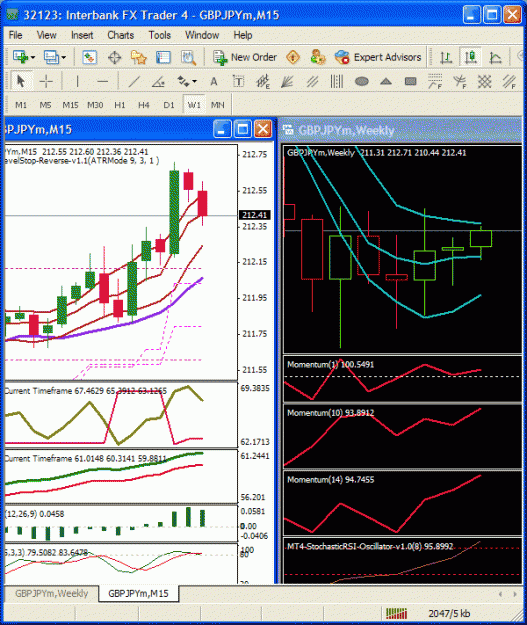Open MetaEditor yellow diamond icon
Screen dimensions: 527x625
tap(293, 57)
